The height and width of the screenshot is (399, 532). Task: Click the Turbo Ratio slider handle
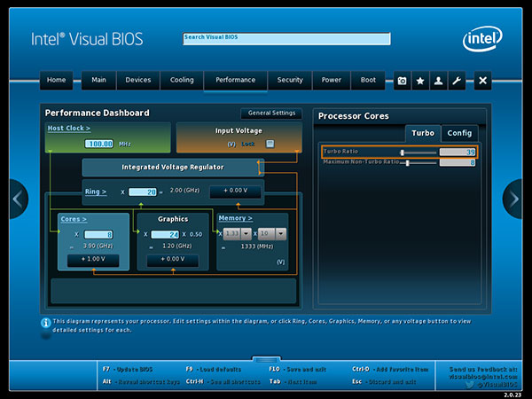[402, 153]
